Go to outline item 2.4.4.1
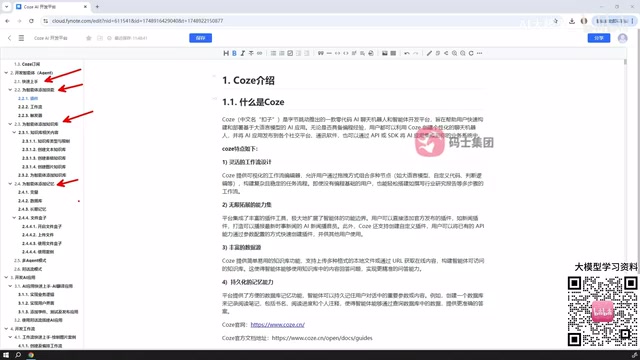The width and height of the screenshot is (640, 360). [42, 226]
